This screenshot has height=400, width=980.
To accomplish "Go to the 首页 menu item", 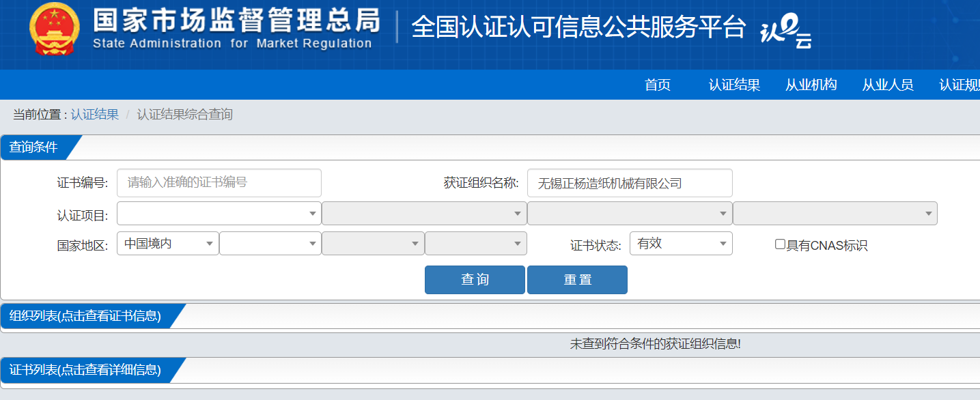I will tap(658, 85).
